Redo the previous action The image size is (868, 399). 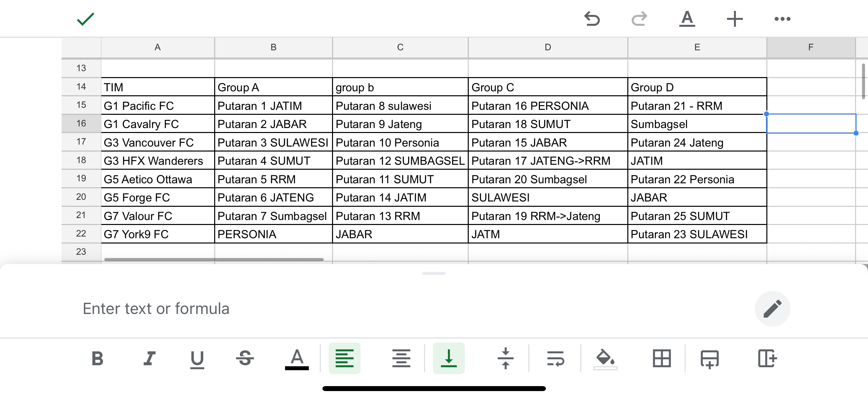[639, 19]
